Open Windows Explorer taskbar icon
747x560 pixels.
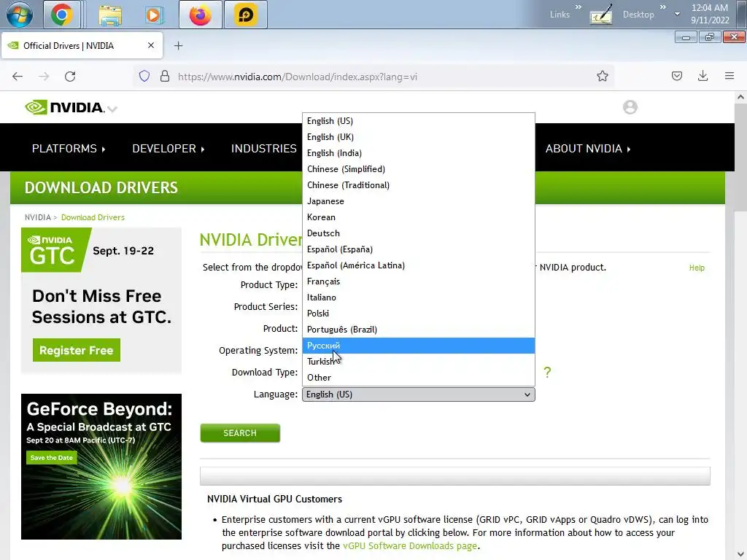[110, 15]
